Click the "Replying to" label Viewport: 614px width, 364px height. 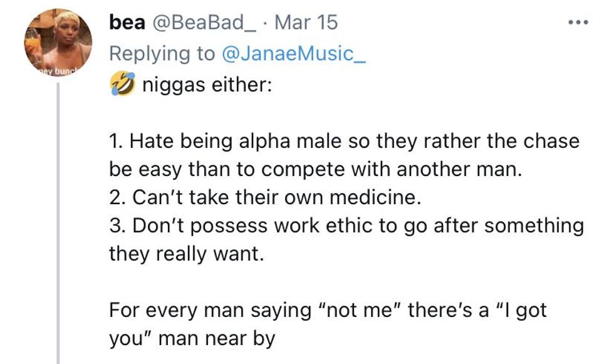(x=162, y=53)
